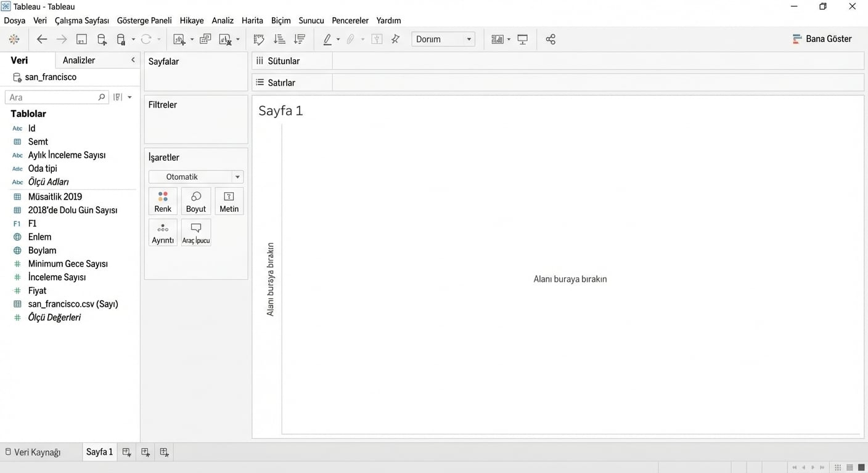Image resolution: width=868 pixels, height=473 pixels.
Task: Open the Renk color mark card
Action: [163, 201]
